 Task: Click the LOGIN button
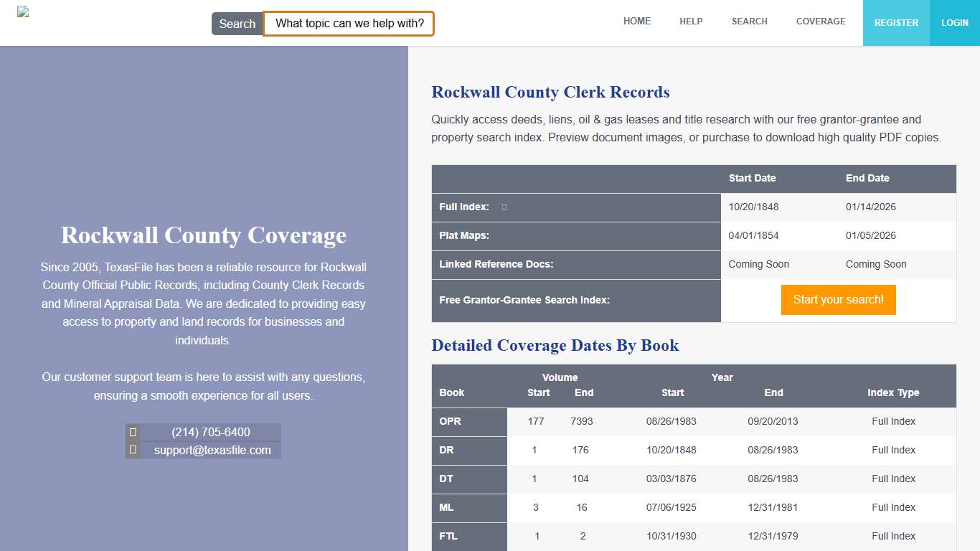(x=955, y=22)
